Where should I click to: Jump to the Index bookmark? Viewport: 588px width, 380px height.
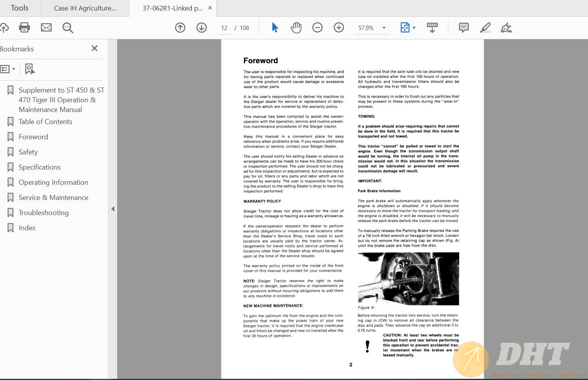pyautogui.click(x=27, y=228)
